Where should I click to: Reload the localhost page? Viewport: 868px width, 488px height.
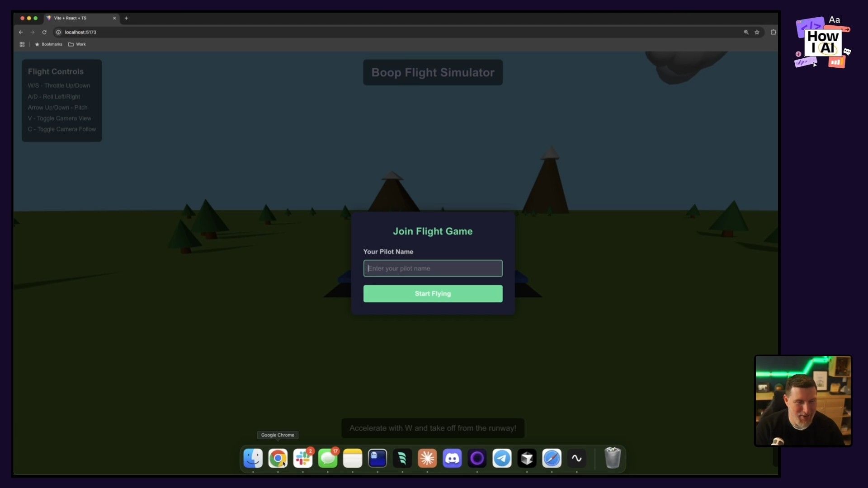pyautogui.click(x=44, y=32)
